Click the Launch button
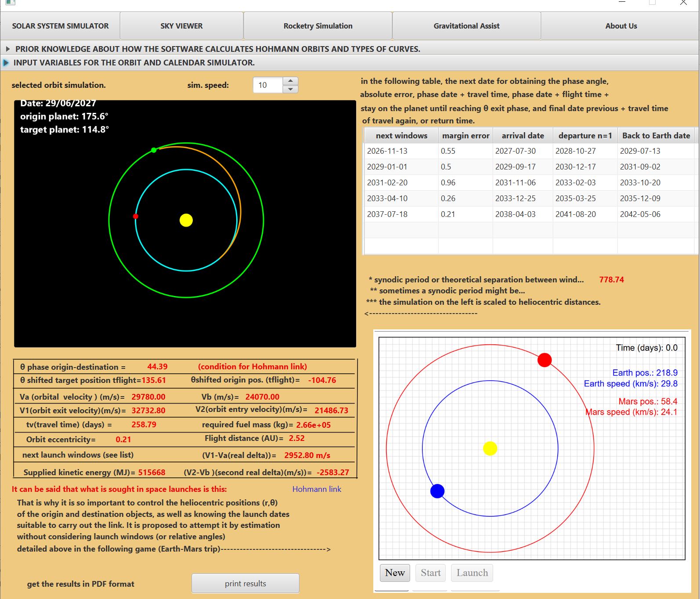Screen dimensions: 700x599 [x=472, y=573]
